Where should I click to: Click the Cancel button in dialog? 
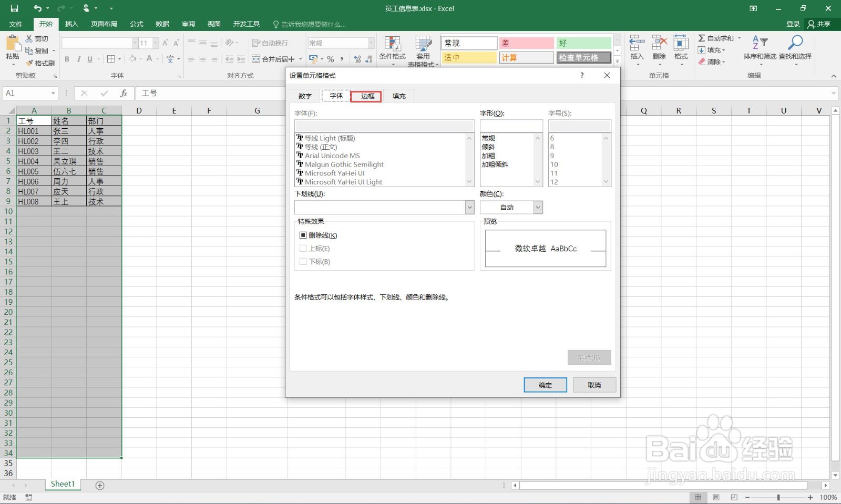click(594, 385)
